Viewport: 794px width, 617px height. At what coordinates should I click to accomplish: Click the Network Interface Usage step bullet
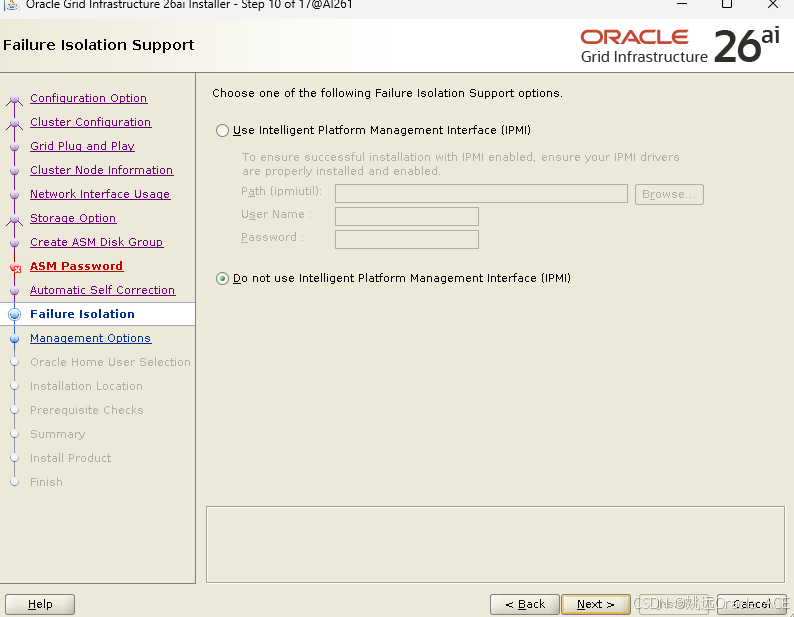[15, 195]
